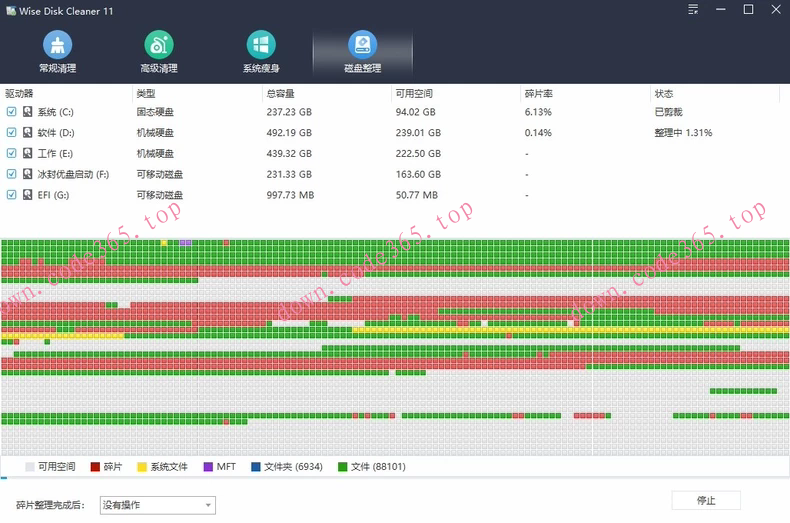The image size is (790, 523).
Task: Click the 整理中 1.31% status text
Action: pyautogui.click(x=683, y=133)
